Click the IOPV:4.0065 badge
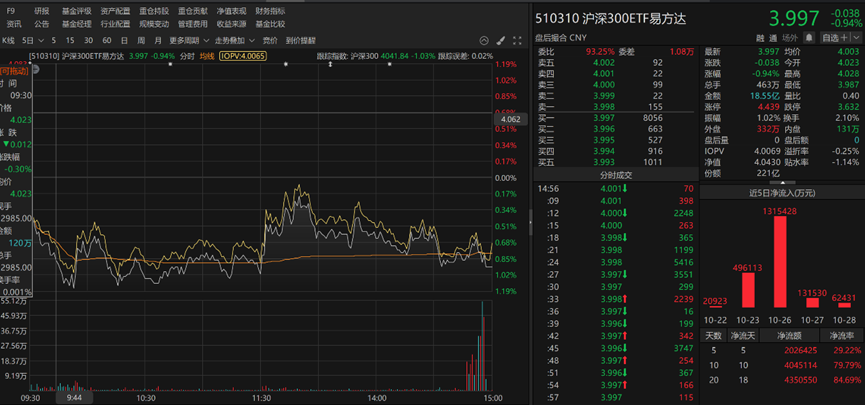The width and height of the screenshot is (865, 405). 243,56
